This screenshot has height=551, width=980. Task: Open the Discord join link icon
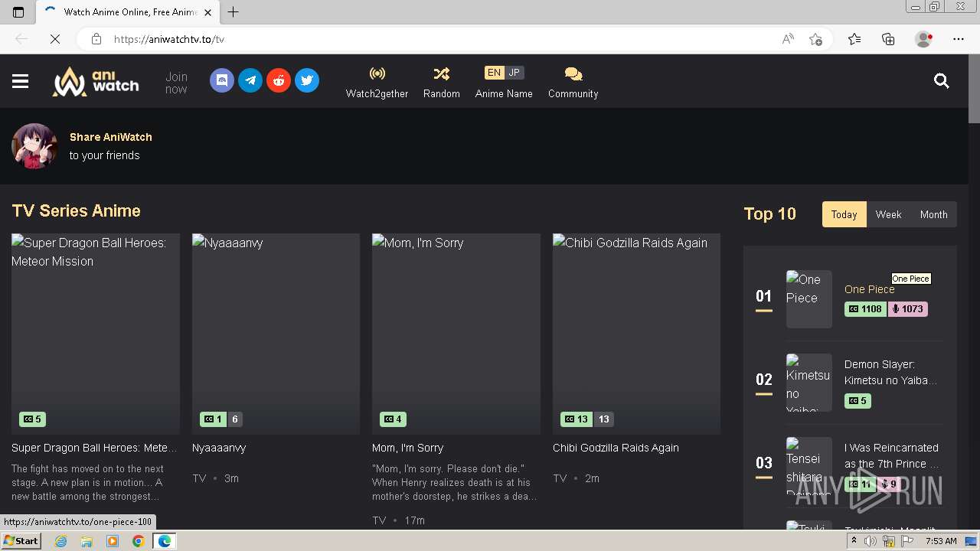click(222, 80)
